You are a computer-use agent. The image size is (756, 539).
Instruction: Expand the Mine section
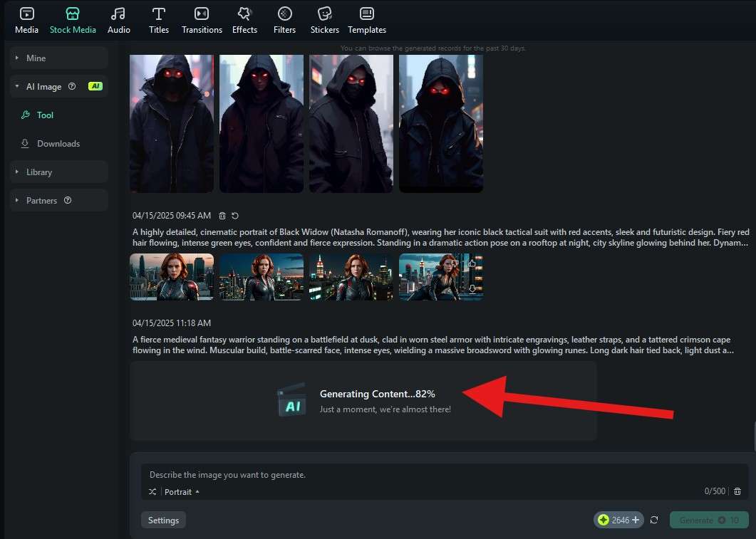tap(58, 58)
